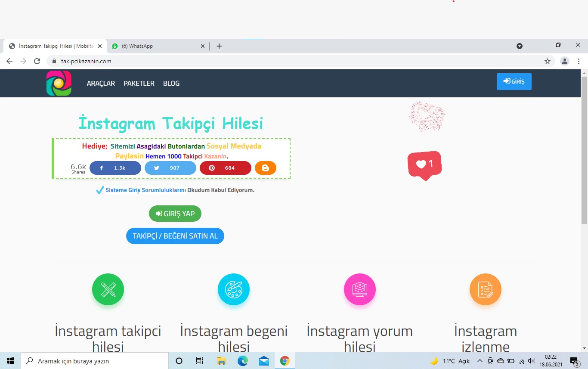Click the blue paint palette circle icon
Viewport: 588px width, 369px height.
pyautogui.click(x=234, y=289)
